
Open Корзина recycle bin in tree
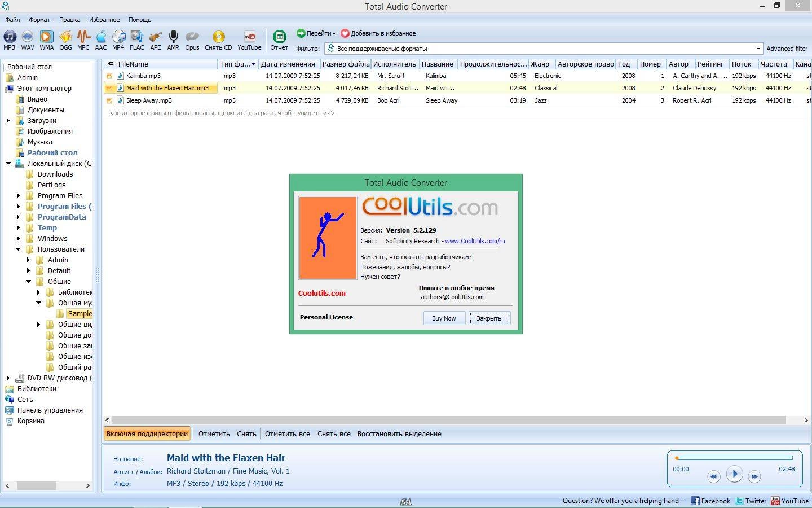30,421
